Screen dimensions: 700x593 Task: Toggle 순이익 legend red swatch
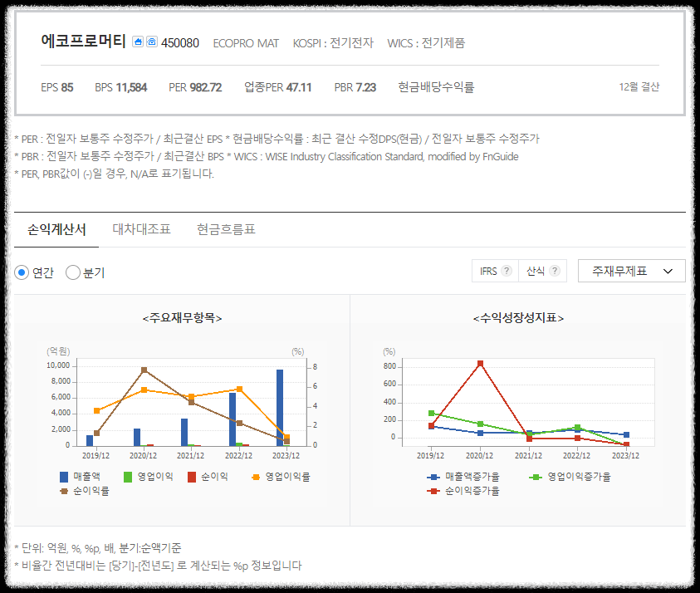[192, 477]
